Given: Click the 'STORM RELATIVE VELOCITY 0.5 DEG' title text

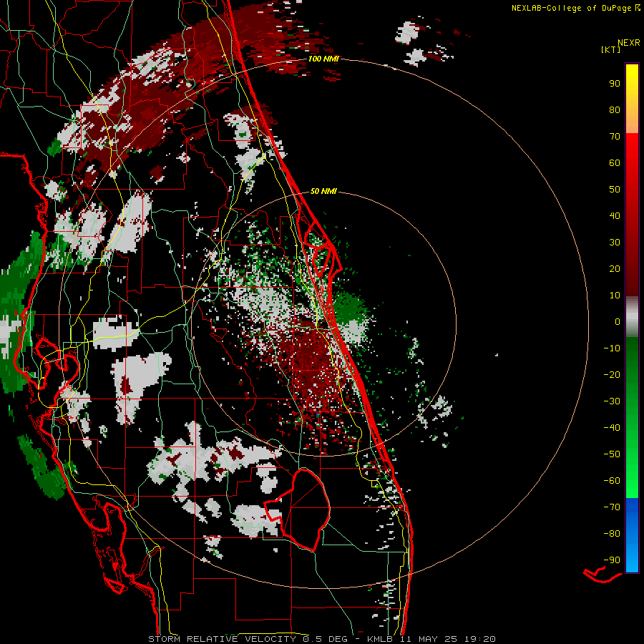Looking at the screenshot, I should pos(248,639).
